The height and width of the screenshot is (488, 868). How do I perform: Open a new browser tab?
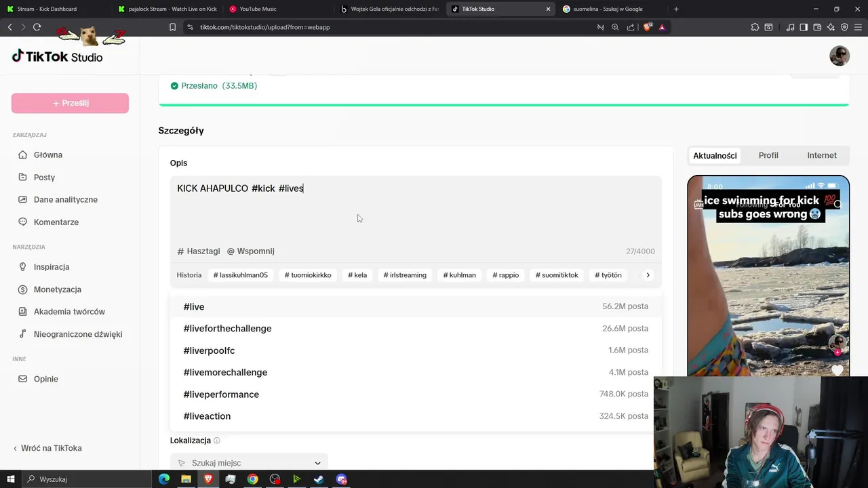tap(676, 9)
